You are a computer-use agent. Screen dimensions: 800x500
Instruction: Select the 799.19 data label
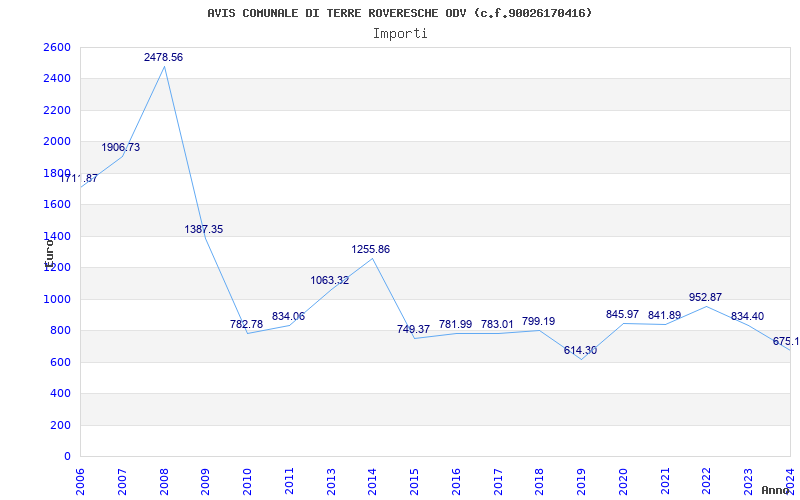point(538,321)
